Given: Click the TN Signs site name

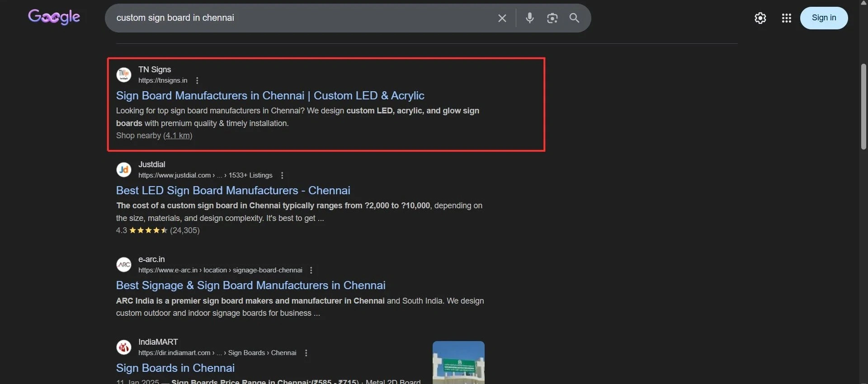Looking at the screenshot, I should pos(155,70).
